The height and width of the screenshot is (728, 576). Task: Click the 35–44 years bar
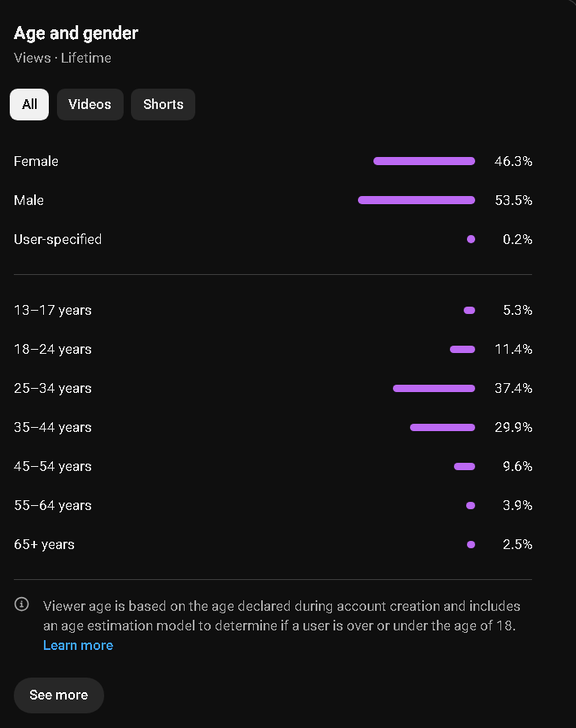443,427
